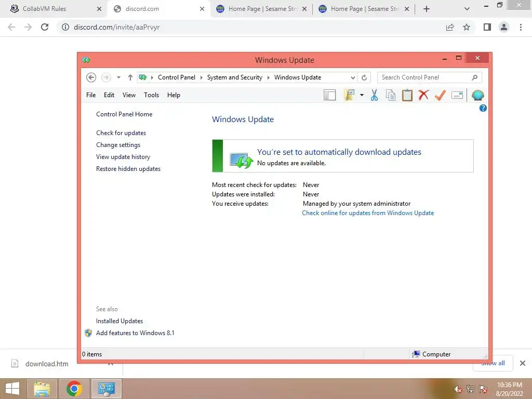
Task: Open the Tools menu
Action: (x=151, y=95)
